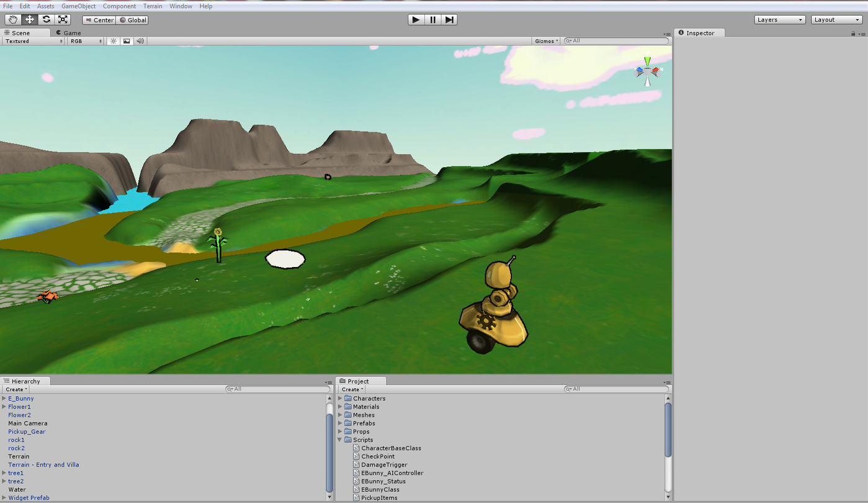868x503 pixels.
Task: Click the Prefabs folder icon
Action: [x=348, y=424]
